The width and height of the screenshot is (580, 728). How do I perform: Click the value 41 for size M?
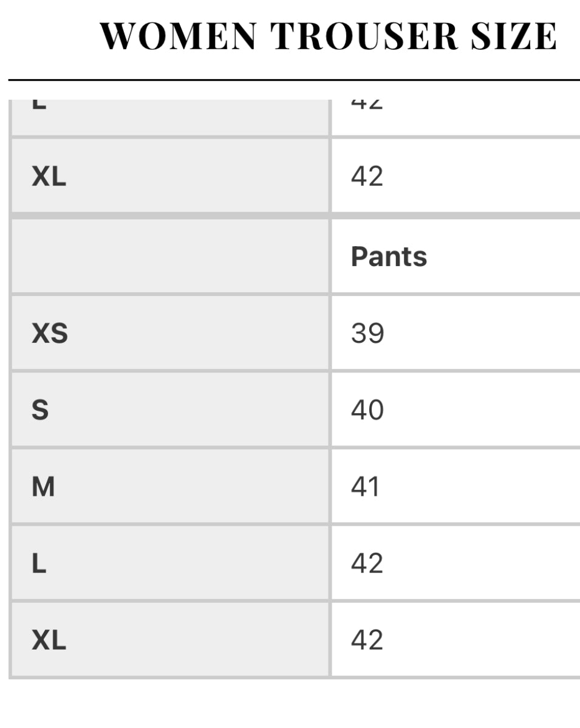tap(365, 487)
